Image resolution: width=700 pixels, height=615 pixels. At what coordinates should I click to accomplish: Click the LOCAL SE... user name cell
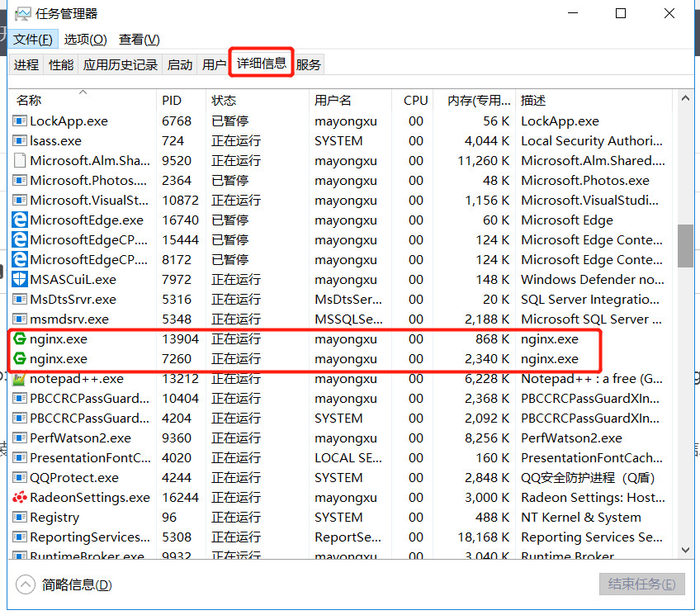click(x=348, y=457)
